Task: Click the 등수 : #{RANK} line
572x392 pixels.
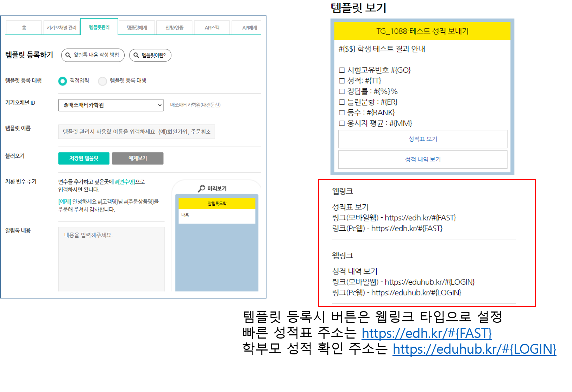Action: pos(367,113)
